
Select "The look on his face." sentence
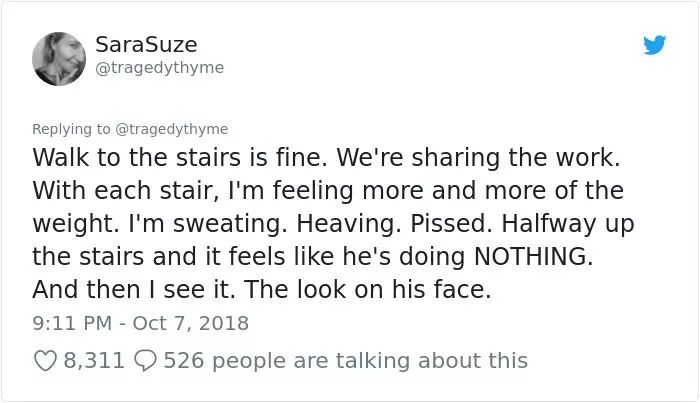coord(367,289)
